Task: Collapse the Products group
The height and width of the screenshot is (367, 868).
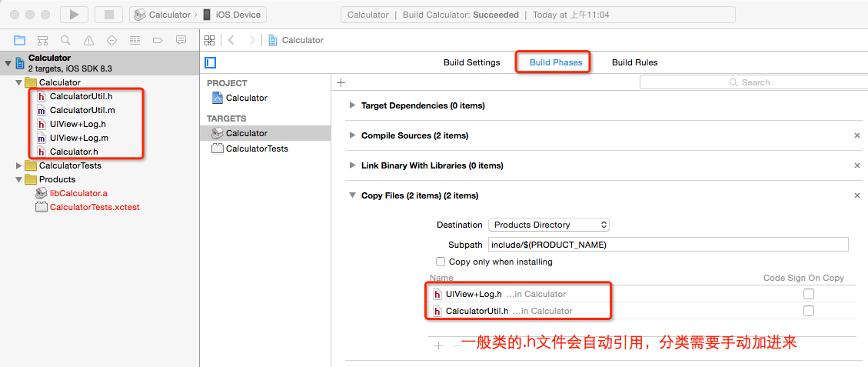Action: [19, 179]
